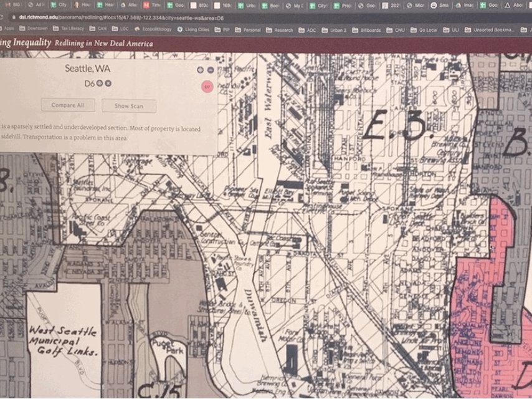
Task: Open the Personal bookmarks folder
Action: tap(248, 30)
